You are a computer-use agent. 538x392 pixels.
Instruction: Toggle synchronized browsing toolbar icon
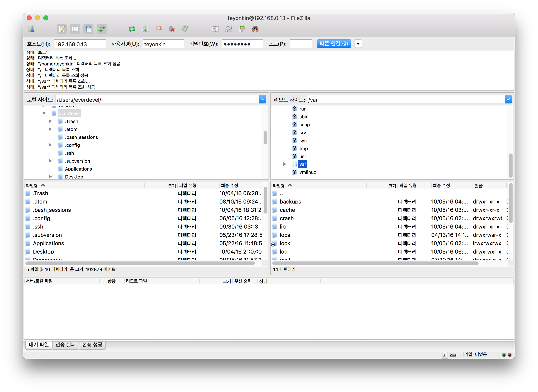coord(242,29)
